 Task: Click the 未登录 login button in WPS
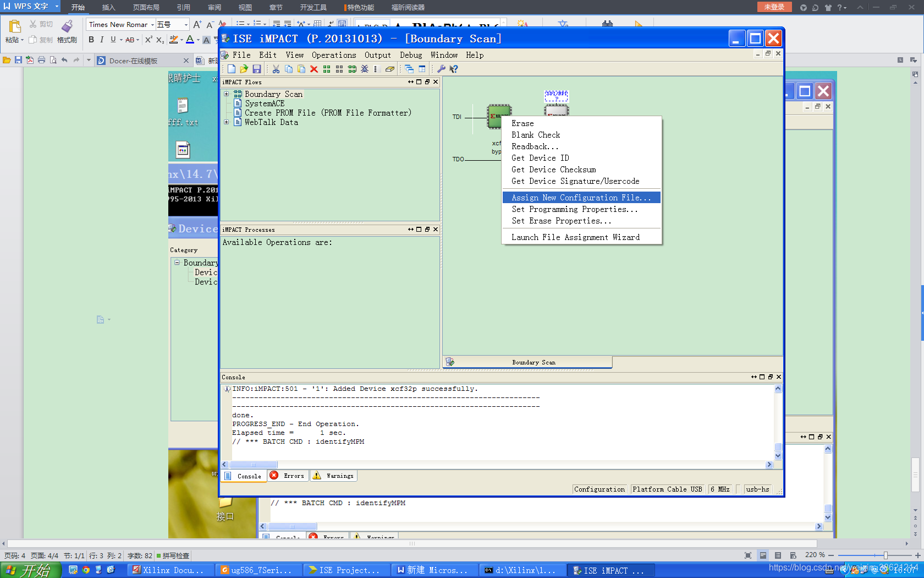(x=774, y=7)
